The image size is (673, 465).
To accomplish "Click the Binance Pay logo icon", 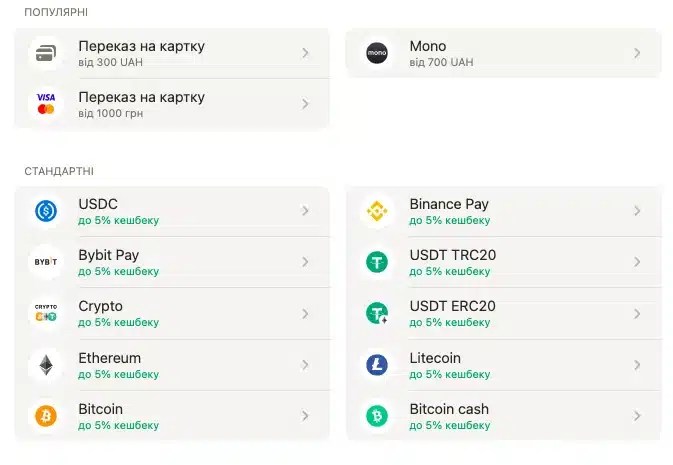I will pyautogui.click(x=377, y=211).
